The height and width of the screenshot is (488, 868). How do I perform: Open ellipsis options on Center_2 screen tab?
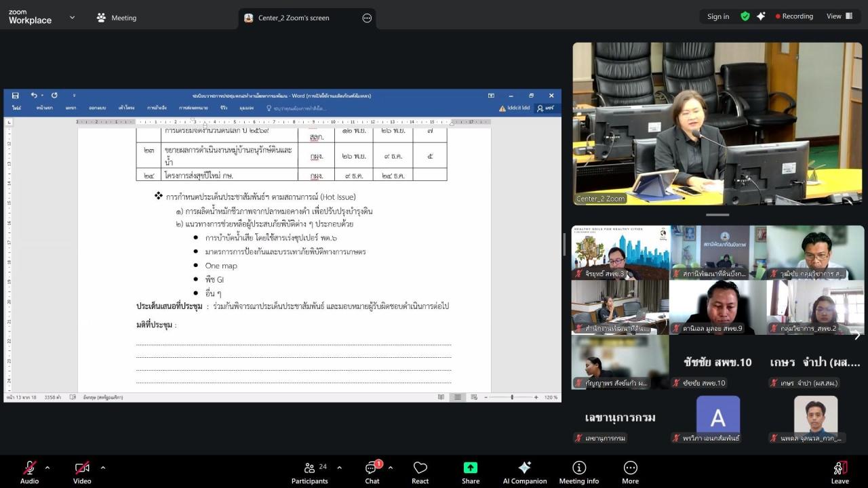click(x=367, y=18)
